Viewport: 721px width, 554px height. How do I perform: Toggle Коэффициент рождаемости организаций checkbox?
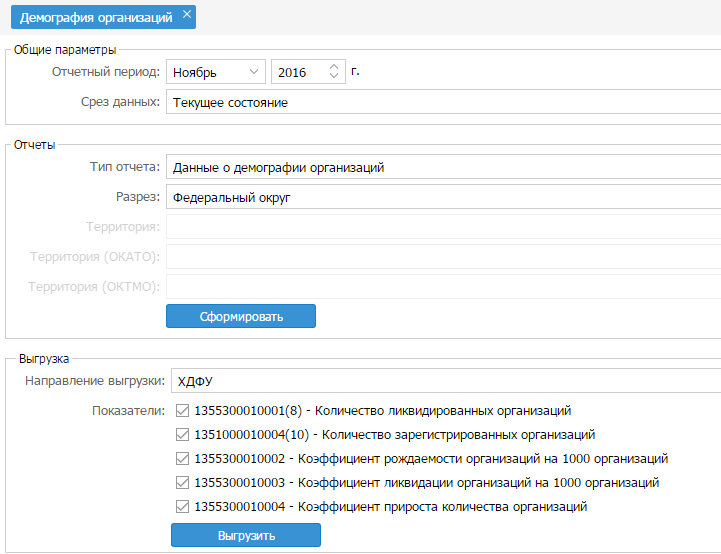[183, 458]
